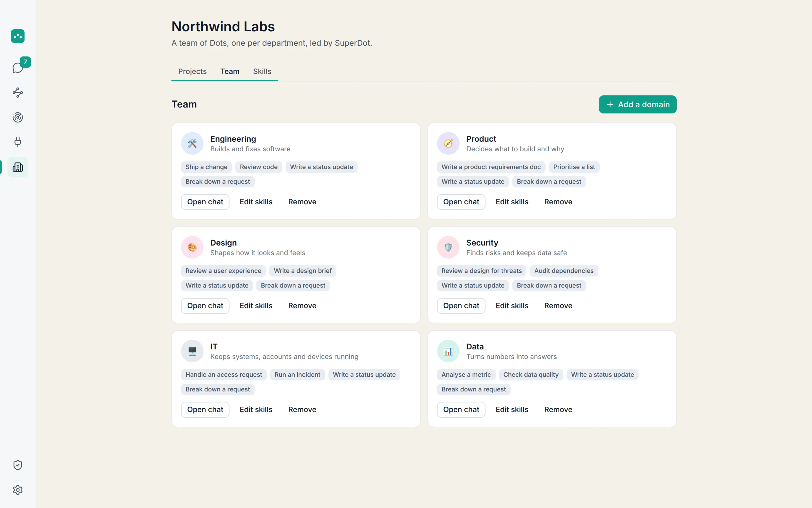Edit skills for IT

pyautogui.click(x=256, y=410)
